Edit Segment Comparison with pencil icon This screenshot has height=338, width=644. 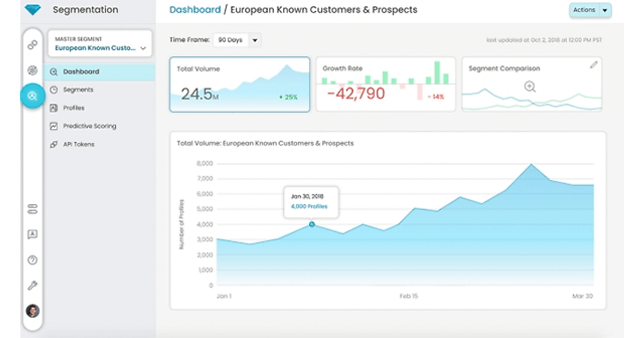[593, 65]
